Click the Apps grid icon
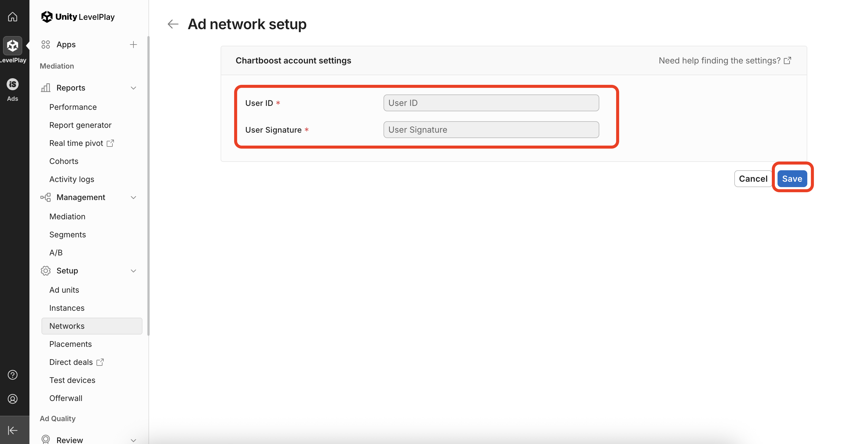The width and height of the screenshot is (868, 444). 45,45
